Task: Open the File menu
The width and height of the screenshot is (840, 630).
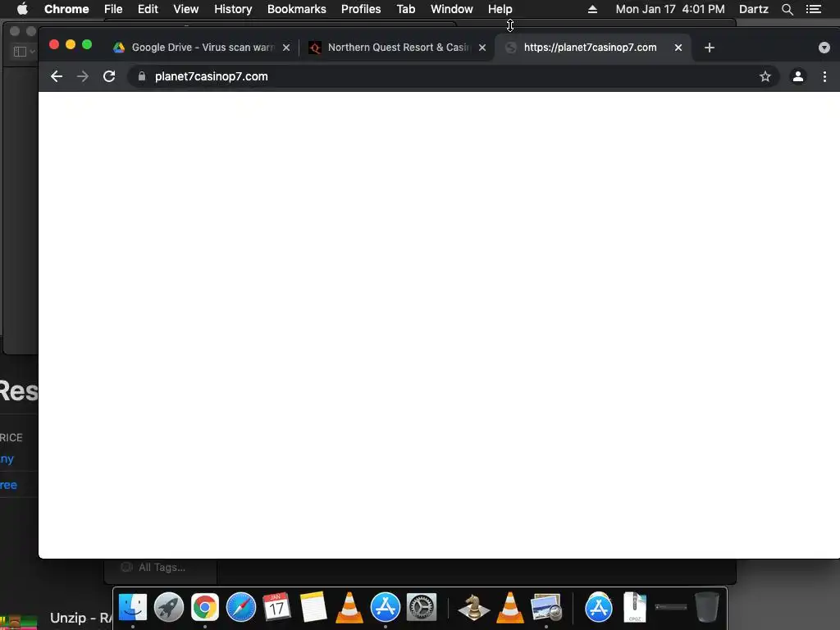Action: click(113, 9)
